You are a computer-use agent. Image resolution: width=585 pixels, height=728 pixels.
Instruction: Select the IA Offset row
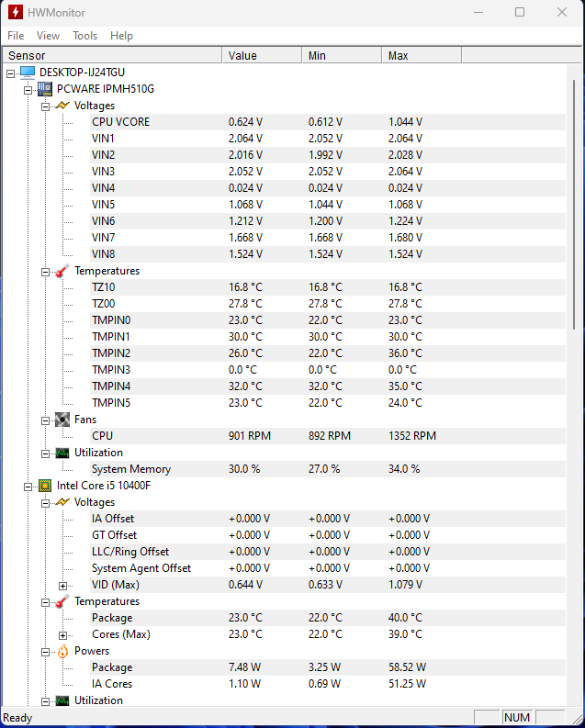[x=328, y=519]
